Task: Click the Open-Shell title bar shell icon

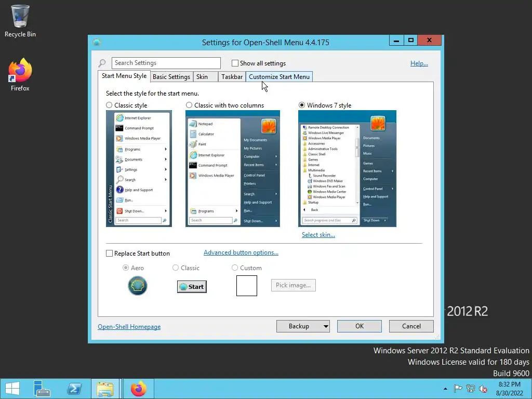Action: point(97,43)
